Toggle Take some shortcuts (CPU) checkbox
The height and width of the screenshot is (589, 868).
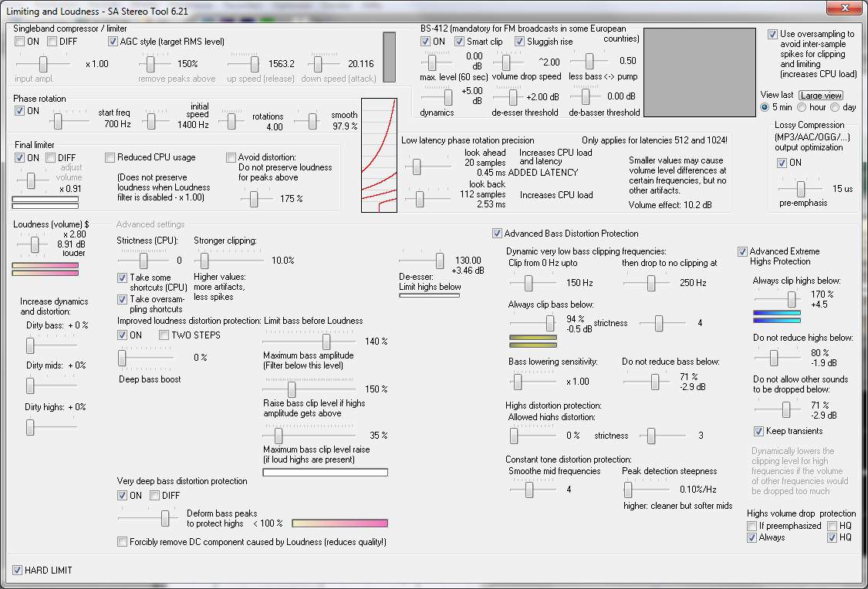pyautogui.click(x=123, y=278)
